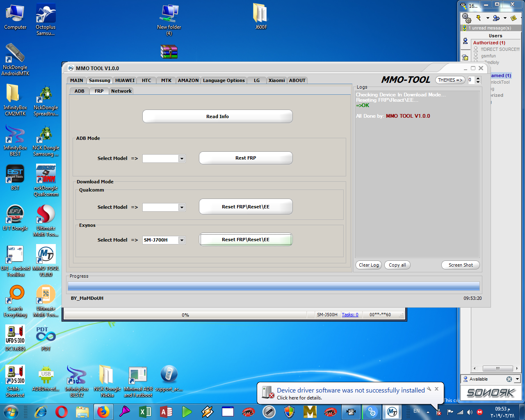This screenshot has width=525, height=420.
Task: Switch to the MTK tab
Action: (166, 81)
